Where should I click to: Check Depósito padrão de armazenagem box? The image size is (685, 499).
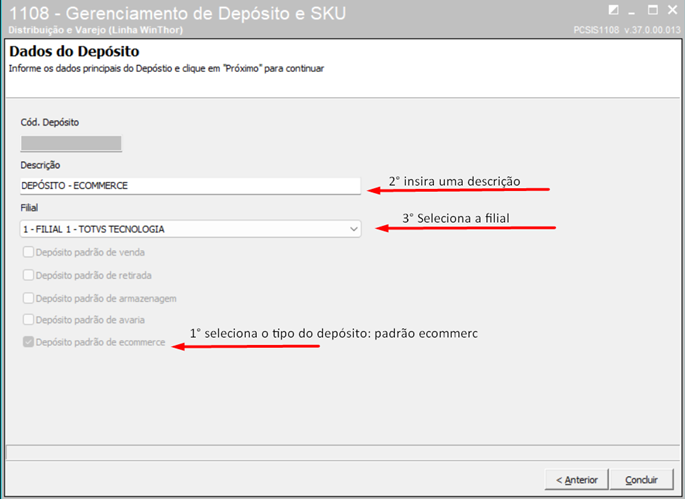coord(27,298)
